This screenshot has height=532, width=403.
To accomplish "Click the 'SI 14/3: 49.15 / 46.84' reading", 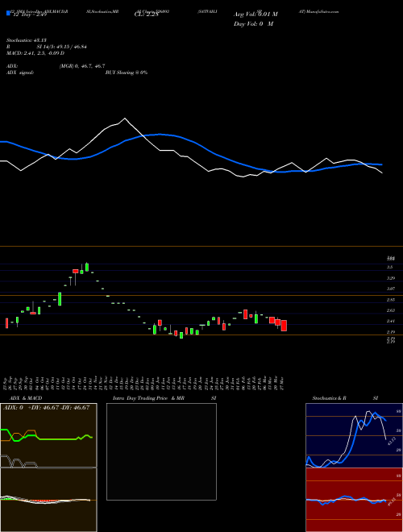I will coord(62,47).
